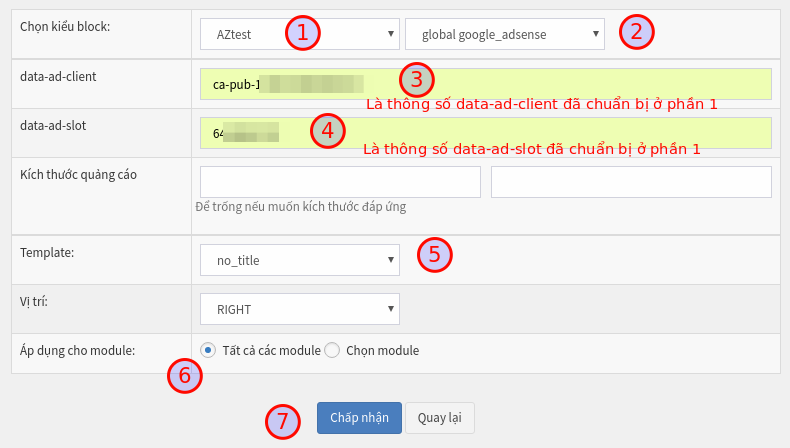Open the AZtest block type dropdown
The height and width of the screenshot is (448, 790).
click(x=299, y=34)
